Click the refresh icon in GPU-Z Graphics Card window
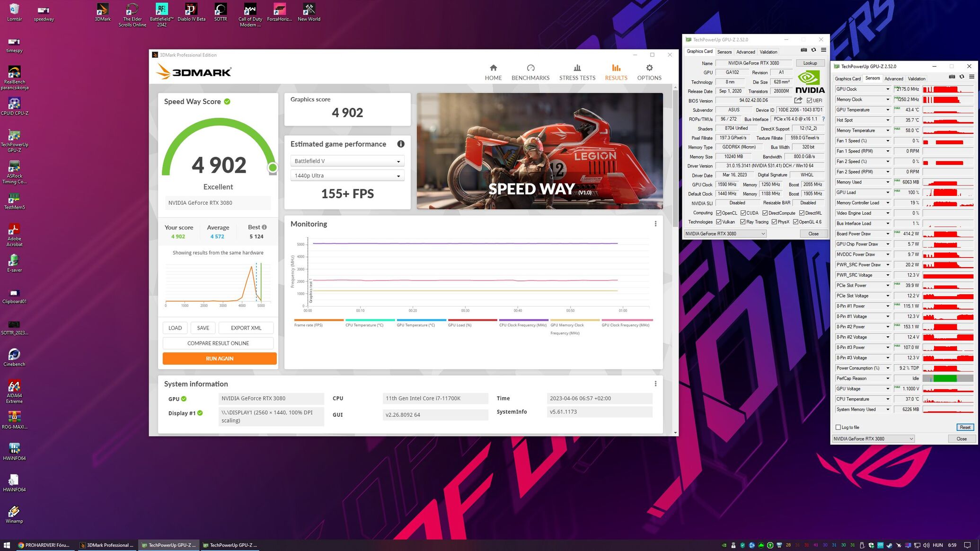Viewport: 980px width, 551px height. [x=813, y=50]
